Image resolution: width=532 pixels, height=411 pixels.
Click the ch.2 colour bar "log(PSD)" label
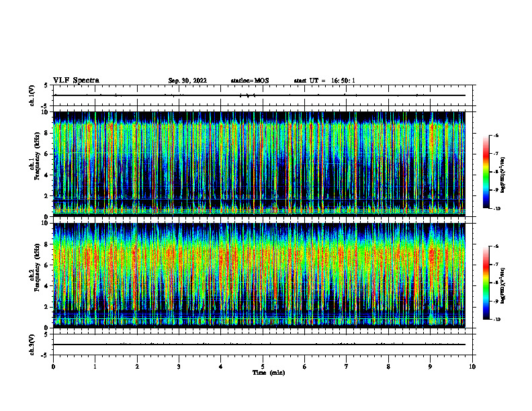click(503, 285)
